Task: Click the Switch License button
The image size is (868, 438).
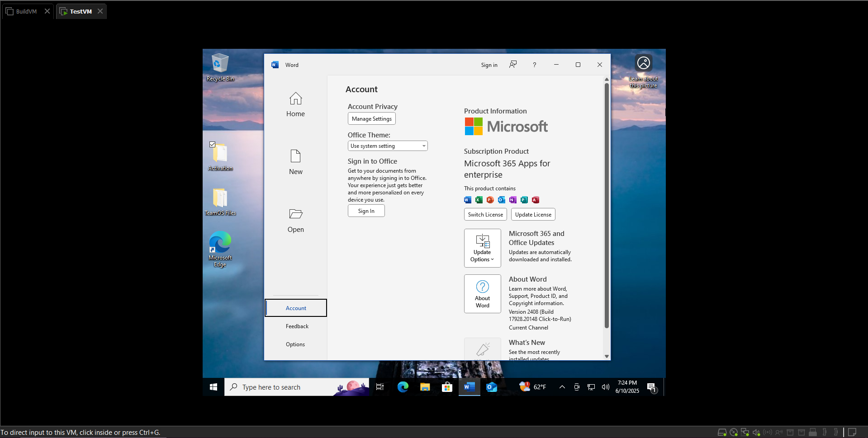Action: coord(485,215)
